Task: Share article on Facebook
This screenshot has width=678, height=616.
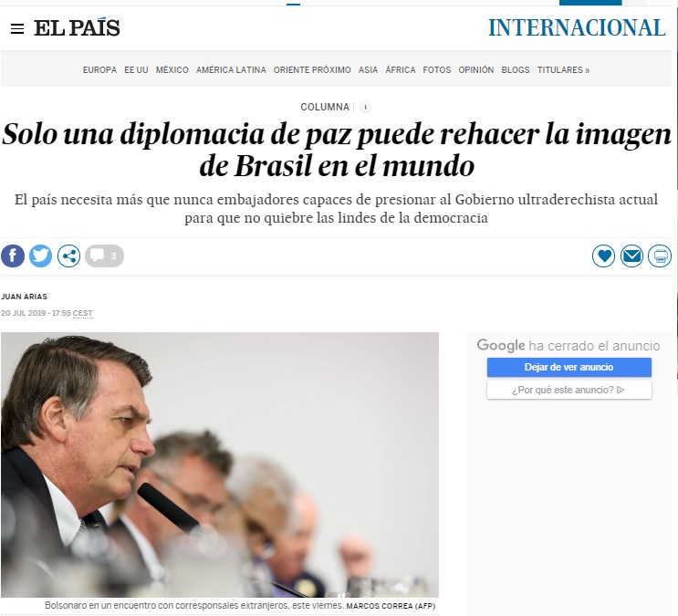Action: 13,256
